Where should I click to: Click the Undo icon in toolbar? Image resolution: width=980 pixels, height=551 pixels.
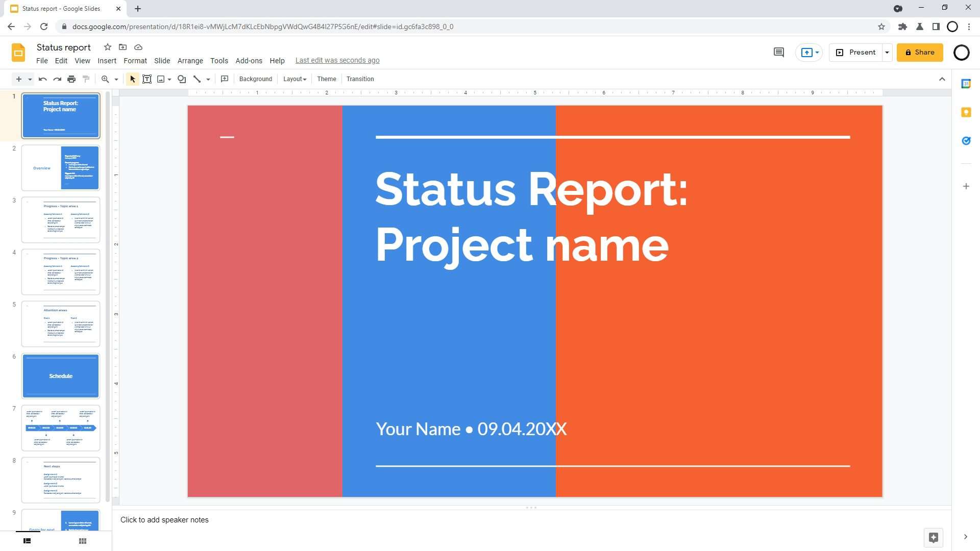[42, 79]
